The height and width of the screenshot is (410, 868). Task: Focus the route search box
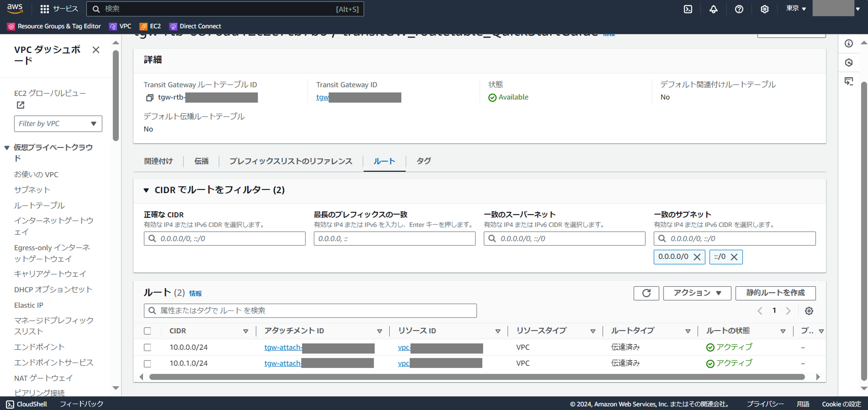tap(310, 311)
